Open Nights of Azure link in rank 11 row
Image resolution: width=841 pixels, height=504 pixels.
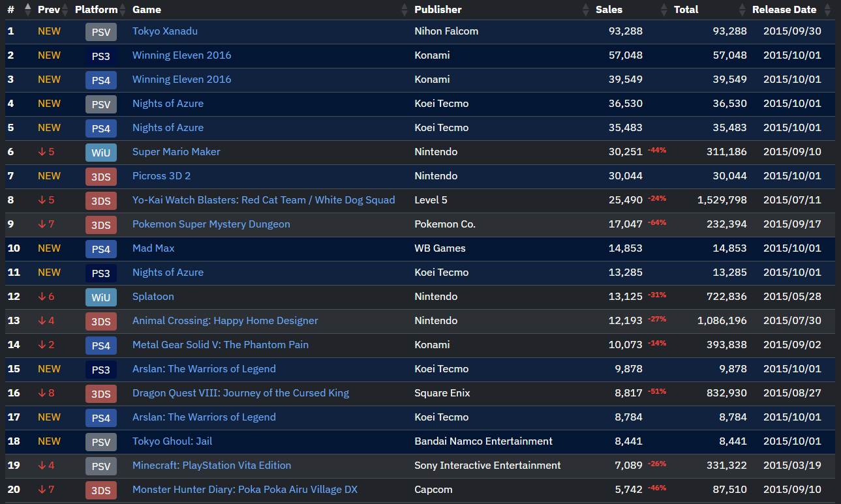click(x=168, y=273)
